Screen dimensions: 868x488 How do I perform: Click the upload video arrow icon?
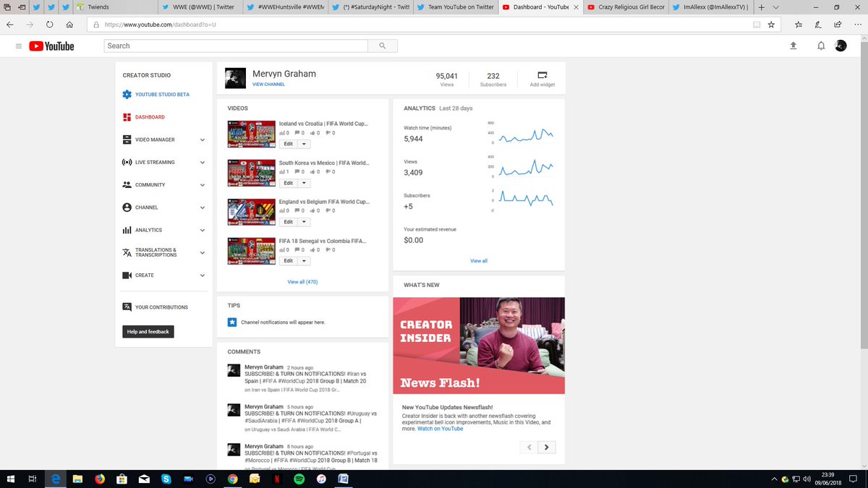793,46
